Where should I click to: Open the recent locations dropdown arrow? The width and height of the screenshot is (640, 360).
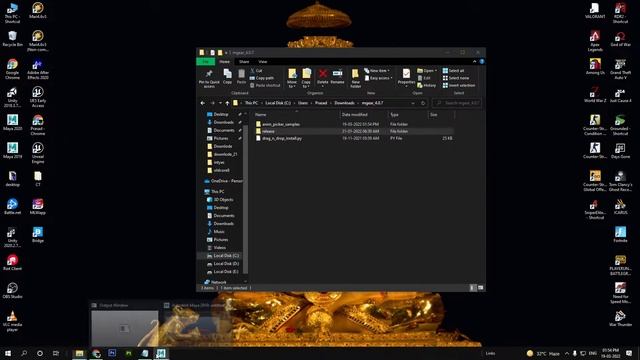coord(220,103)
